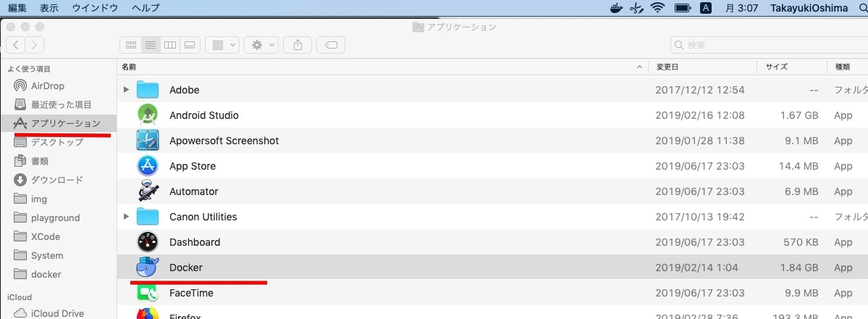Click the Canon Utilities date 2017/10/13 19:42
868x319 pixels.
point(700,216)
